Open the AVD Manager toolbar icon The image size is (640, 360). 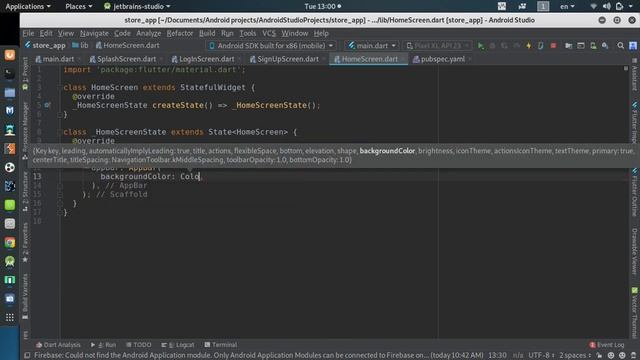click(593, 46)
